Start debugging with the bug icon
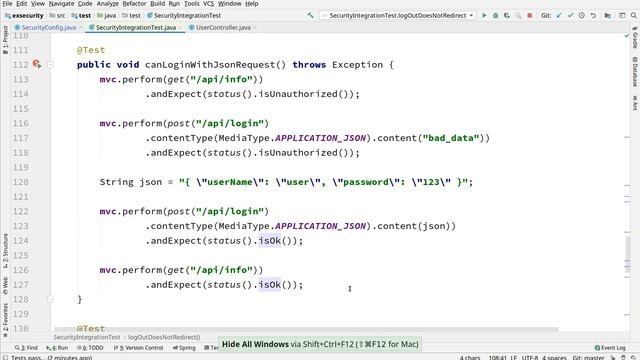 pos(496,16)
